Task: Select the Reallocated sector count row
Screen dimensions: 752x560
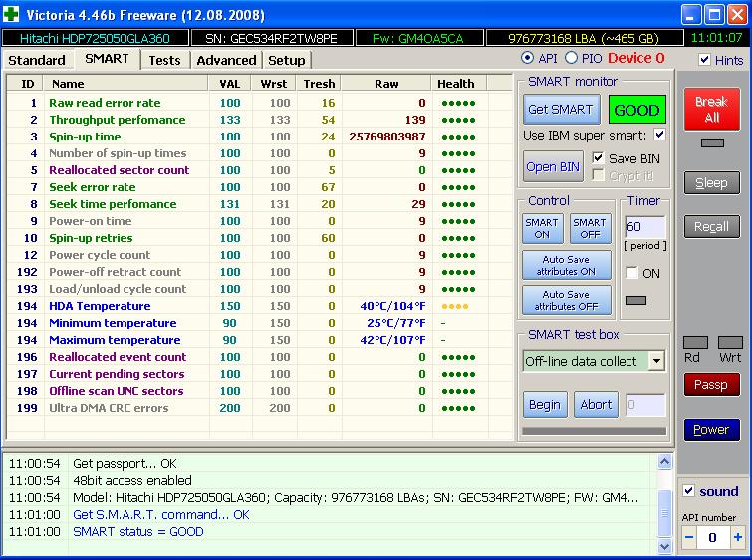Action: pyautogui.click(x=259, y=170)
